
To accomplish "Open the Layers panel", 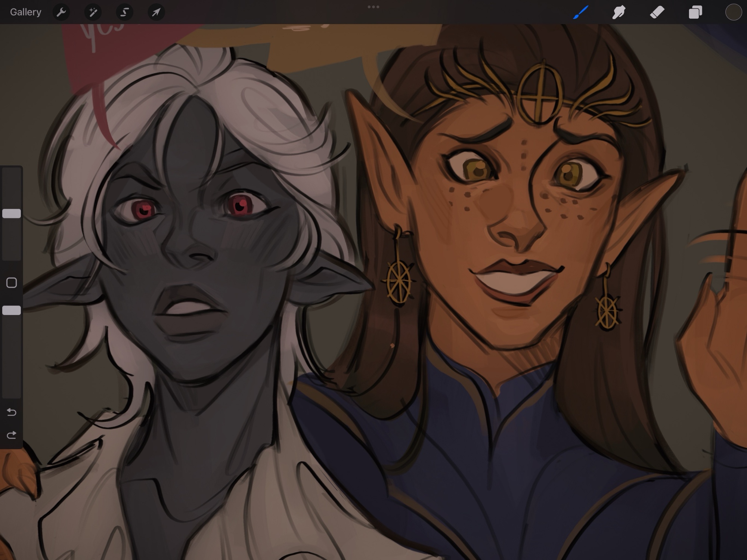I will pos(695,12).
